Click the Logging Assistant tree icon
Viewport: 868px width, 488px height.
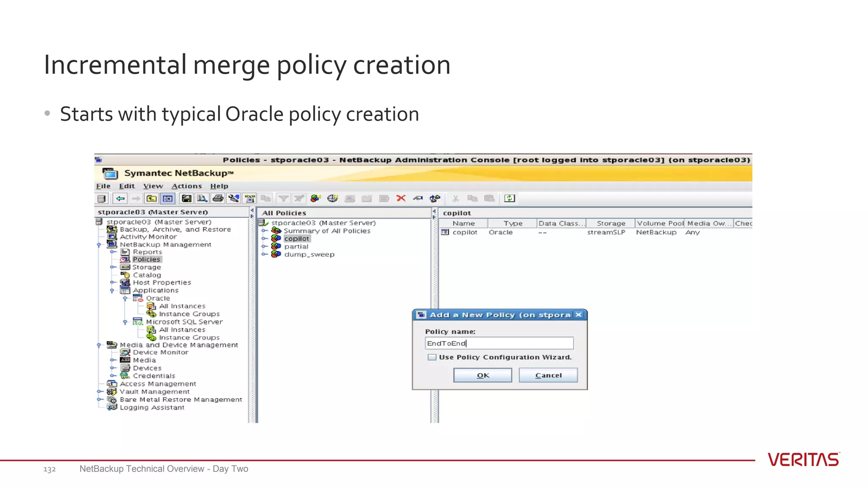coord(112,408)
